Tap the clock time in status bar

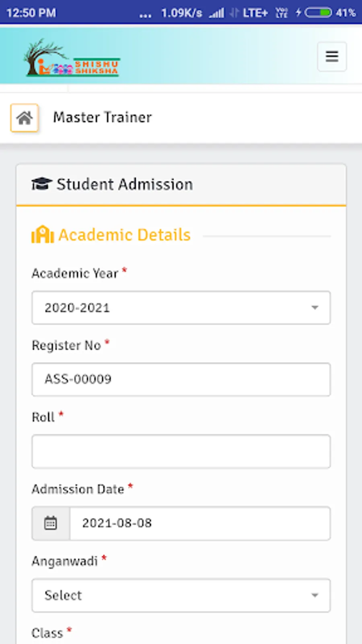point(31,13)
